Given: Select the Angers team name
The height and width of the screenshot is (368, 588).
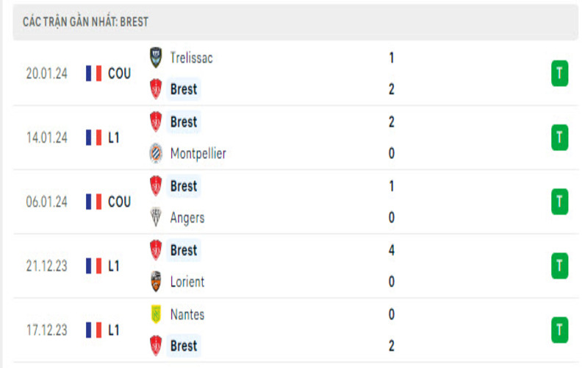Looking at the screenshot, I should pos(187,218).
